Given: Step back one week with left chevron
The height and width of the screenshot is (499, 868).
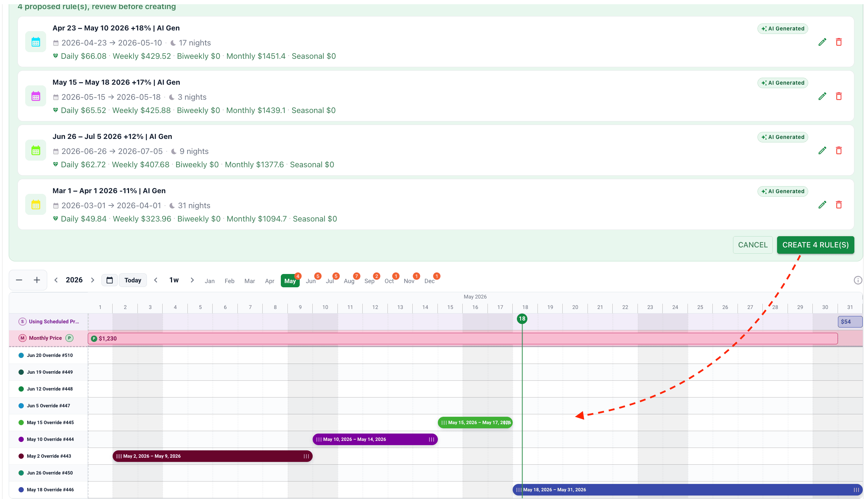Looking at the screenshot, I should click(156, 280).
